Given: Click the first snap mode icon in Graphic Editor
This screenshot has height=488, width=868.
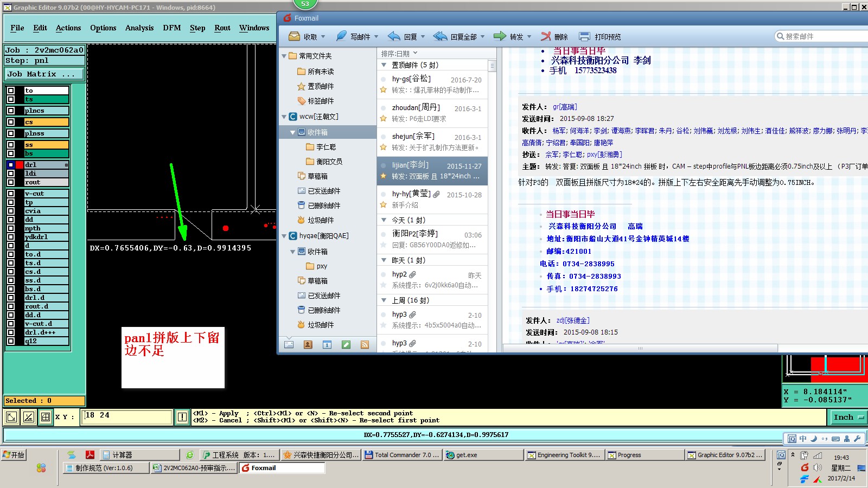Looking at the screenshot, I should pyautogui.click(x=11, y=417).
